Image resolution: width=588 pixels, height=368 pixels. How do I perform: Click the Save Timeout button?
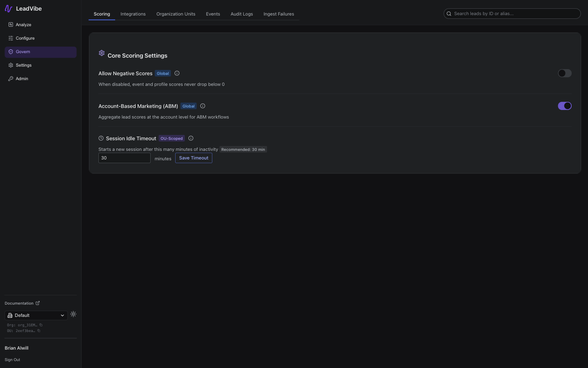tap(194, 158)
